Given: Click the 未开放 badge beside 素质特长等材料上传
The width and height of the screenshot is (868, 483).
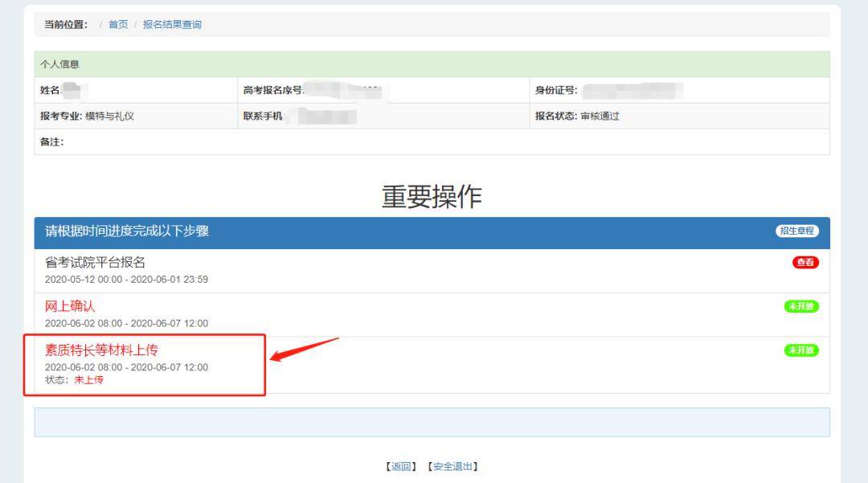Looking at the screenshot, I should (x=801, y=350).
